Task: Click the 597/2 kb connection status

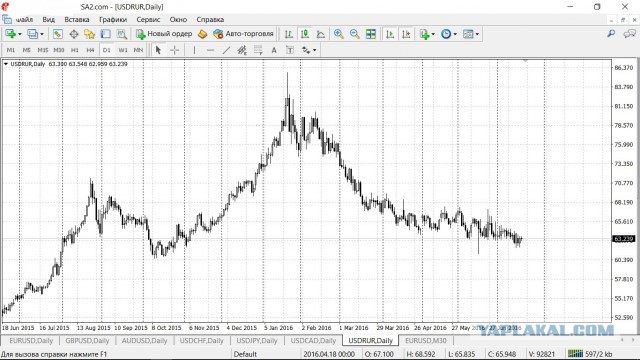Action: pyautogui.click(x=590, y=354)
